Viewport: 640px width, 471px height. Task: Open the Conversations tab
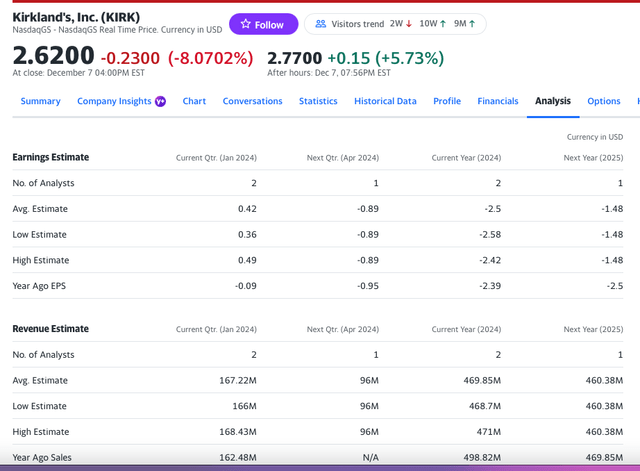tap(252, 101)
